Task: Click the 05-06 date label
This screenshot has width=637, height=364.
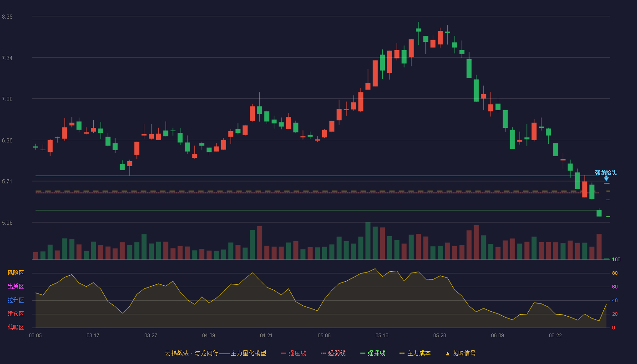Action: coord(324,335)
